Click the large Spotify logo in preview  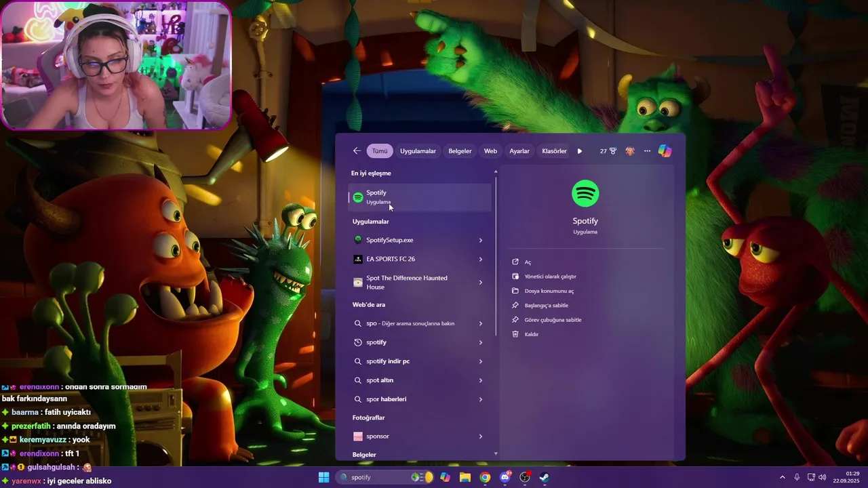[x=585, y=193]
